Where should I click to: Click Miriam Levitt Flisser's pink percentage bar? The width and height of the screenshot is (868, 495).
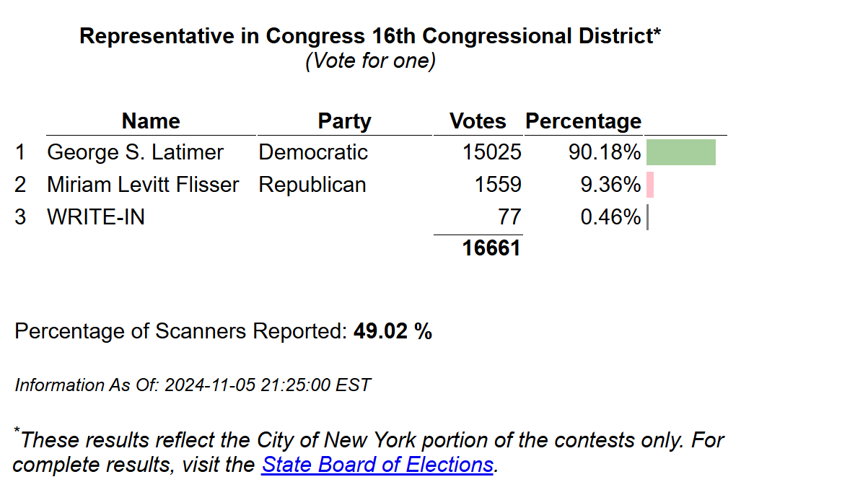point(650,185)
